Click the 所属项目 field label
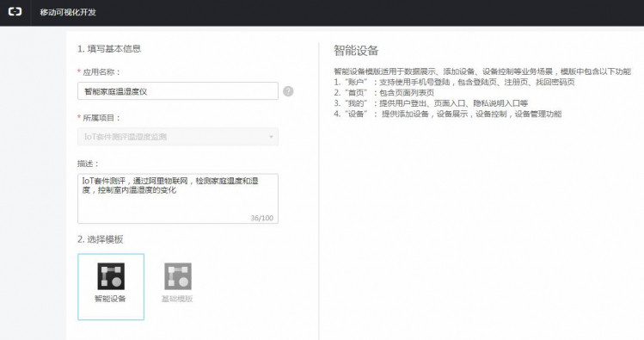Viewport: 644px width, 340px height. coord(101,118)
